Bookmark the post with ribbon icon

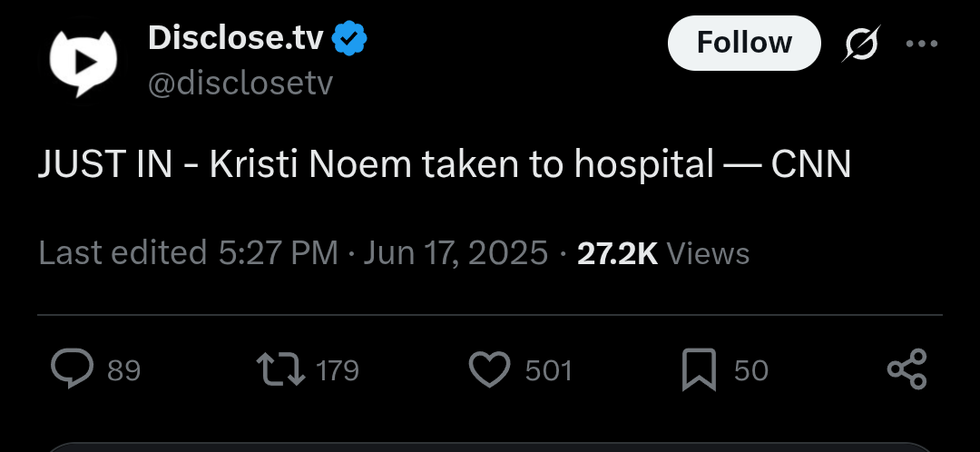[x=699, y=370]
